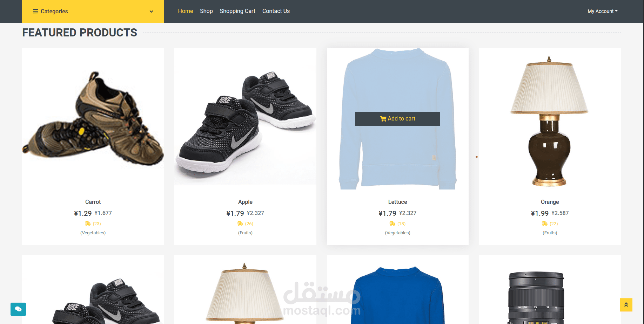Screen dimensions: 644x324
Task: Expand the Categories dropdown chevron
Action: point(151,12)
